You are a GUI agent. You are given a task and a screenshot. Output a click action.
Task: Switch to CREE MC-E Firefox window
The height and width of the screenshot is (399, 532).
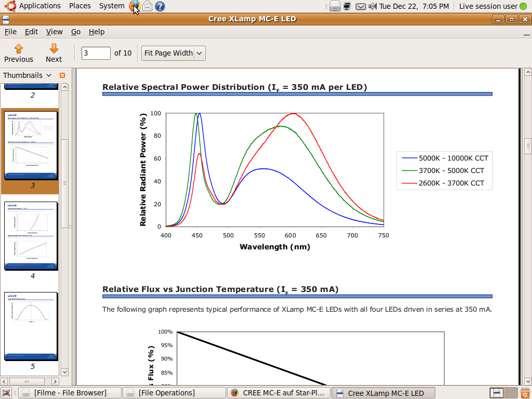pyautogui.click(x=279, y=393)
